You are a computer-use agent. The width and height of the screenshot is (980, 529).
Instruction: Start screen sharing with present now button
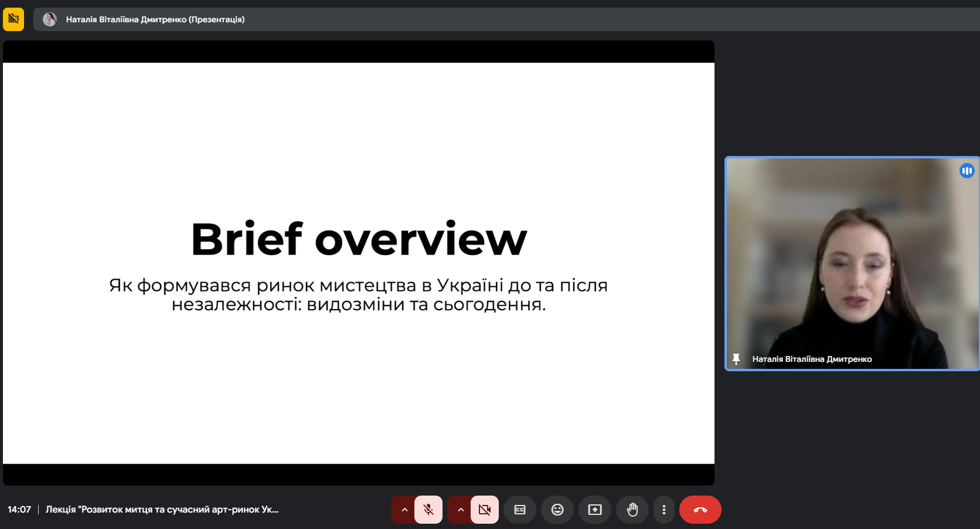[x=595, y=510]
